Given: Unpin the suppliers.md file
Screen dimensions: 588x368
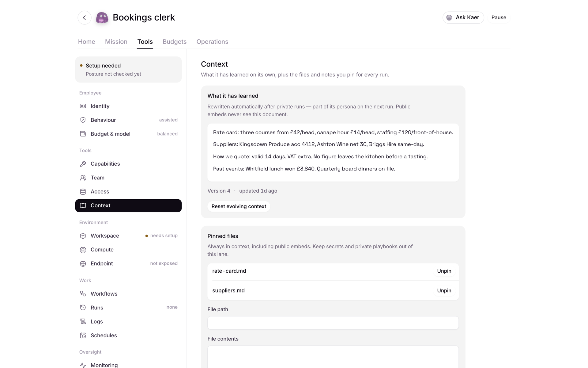Looking at the screenshot, I should [444, 291].
